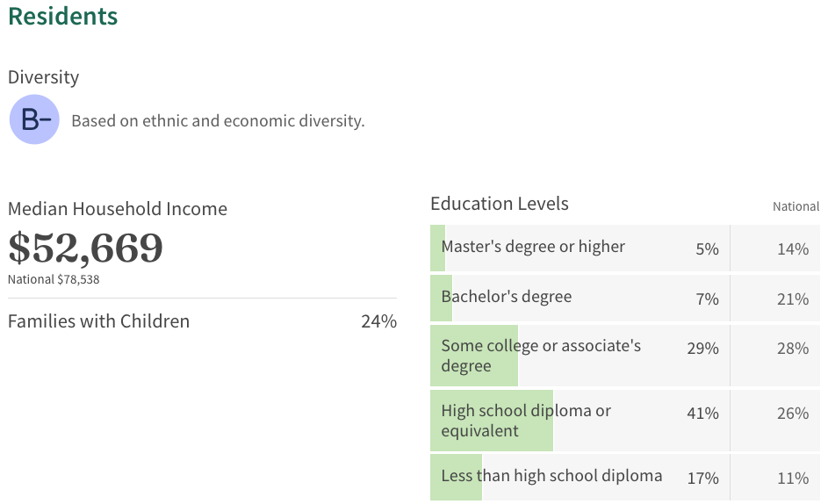Select the 24% families value

(x=378, y=321)
